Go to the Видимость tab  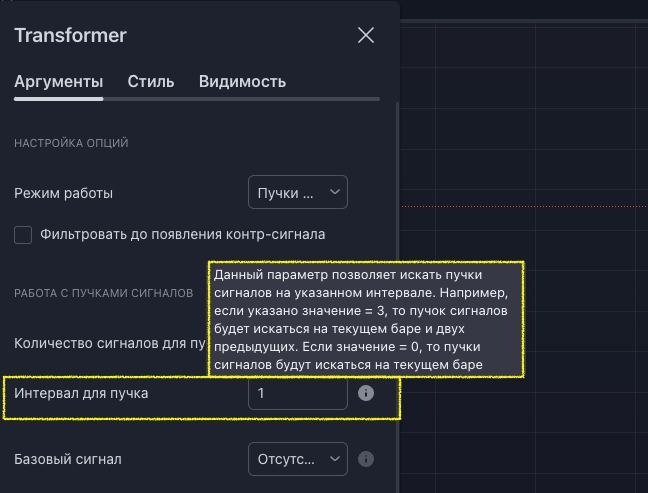[242, 82]
